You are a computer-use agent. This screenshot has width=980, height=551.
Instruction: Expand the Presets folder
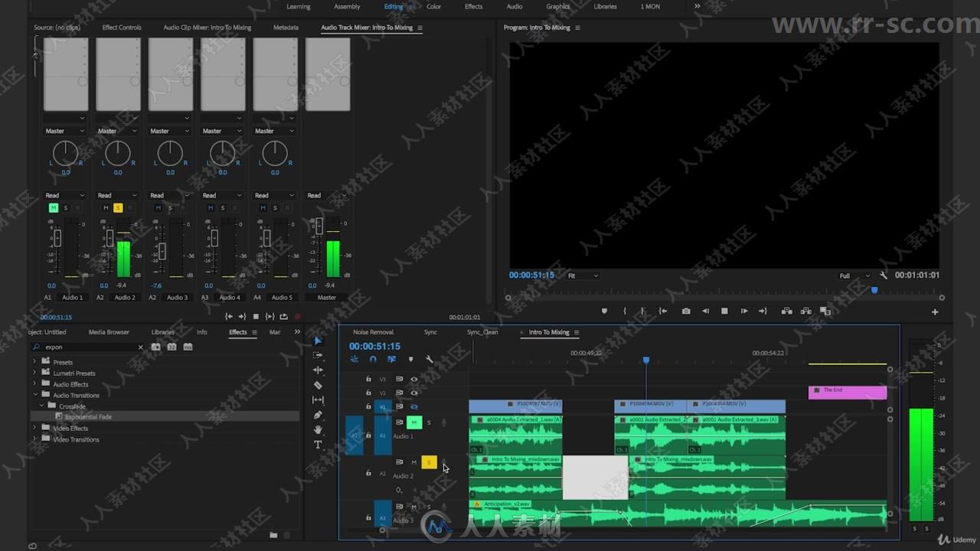[x=34, y=362]
